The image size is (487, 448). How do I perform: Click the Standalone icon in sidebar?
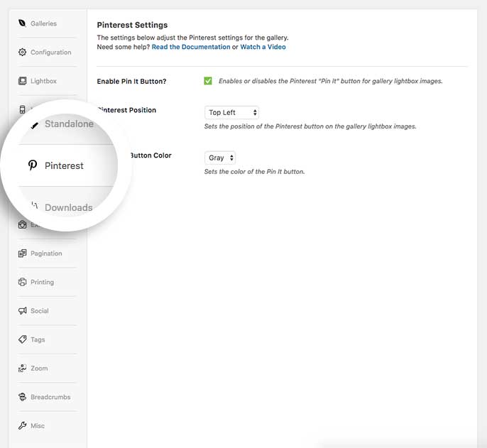[35, 125]
